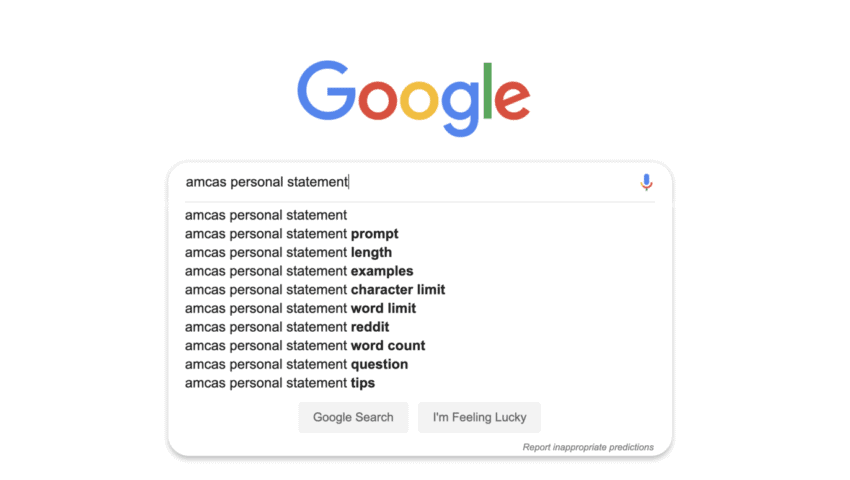
Task: Choose the 'word count' suggestion
Action: tap(305, 346)
